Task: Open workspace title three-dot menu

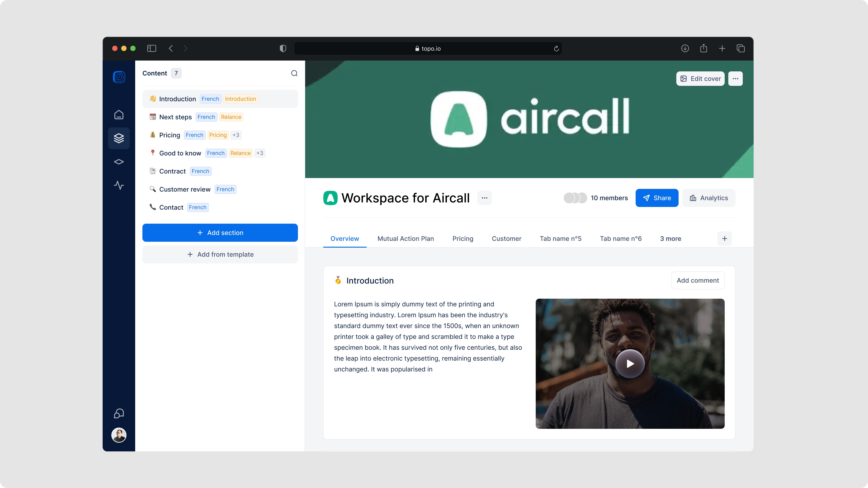Action: coord(485,198)
